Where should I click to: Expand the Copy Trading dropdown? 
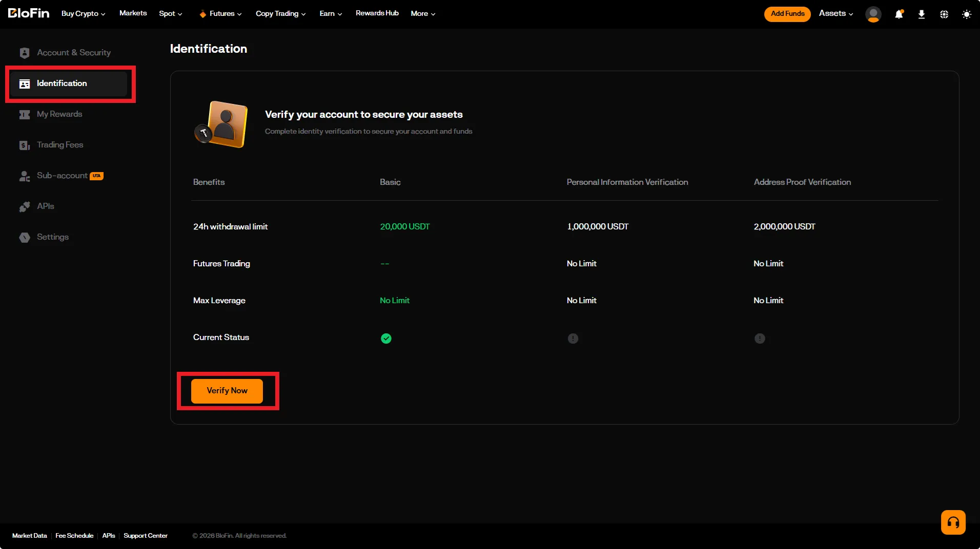click(281, 13)
